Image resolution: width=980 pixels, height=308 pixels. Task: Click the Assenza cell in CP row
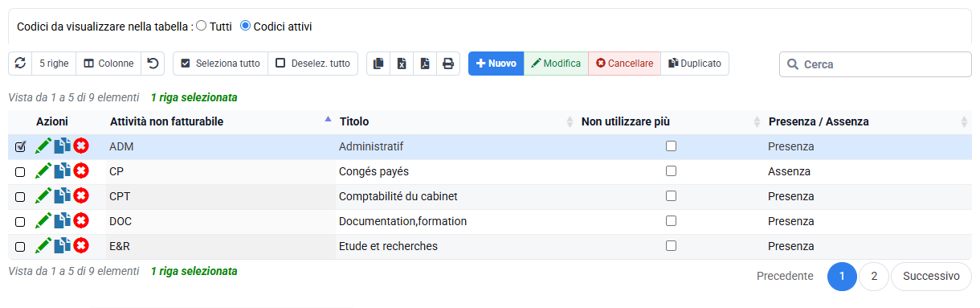[868, 171]
